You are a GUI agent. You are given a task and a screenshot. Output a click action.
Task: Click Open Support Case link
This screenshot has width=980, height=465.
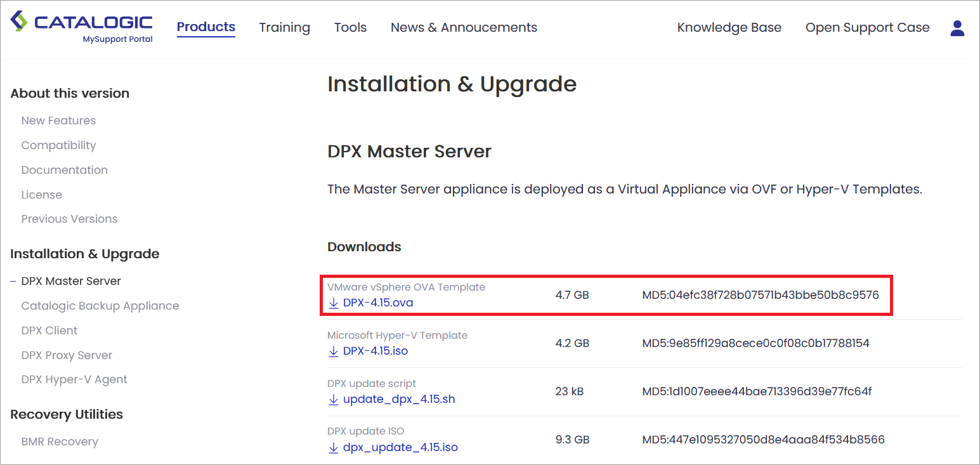coord(867,28)
